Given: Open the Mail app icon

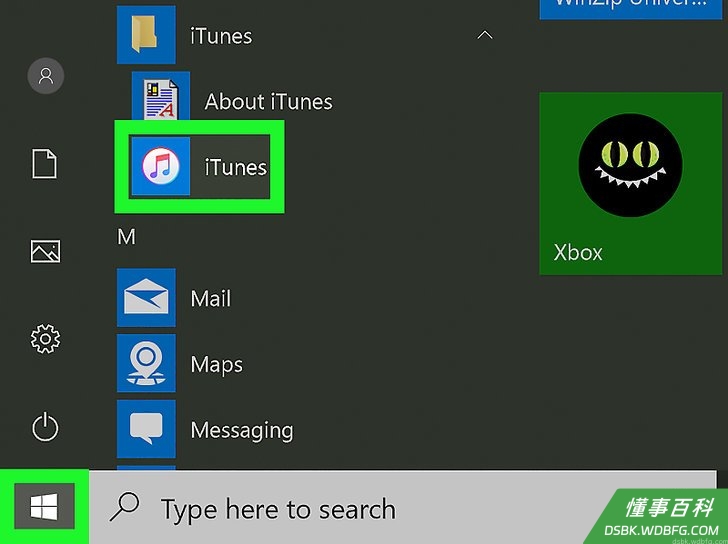Looking at the screenshot, I should (146, 298).
